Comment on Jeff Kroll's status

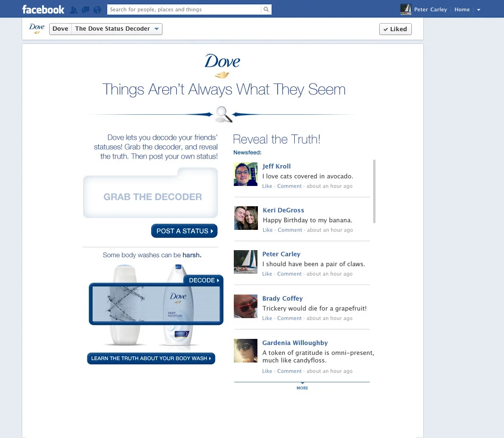coord(289,186)
